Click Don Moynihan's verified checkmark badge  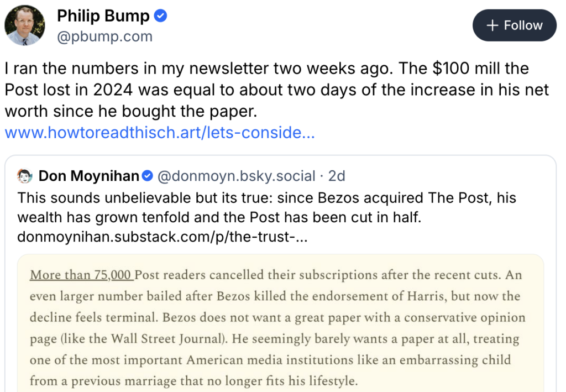point(148,176)
